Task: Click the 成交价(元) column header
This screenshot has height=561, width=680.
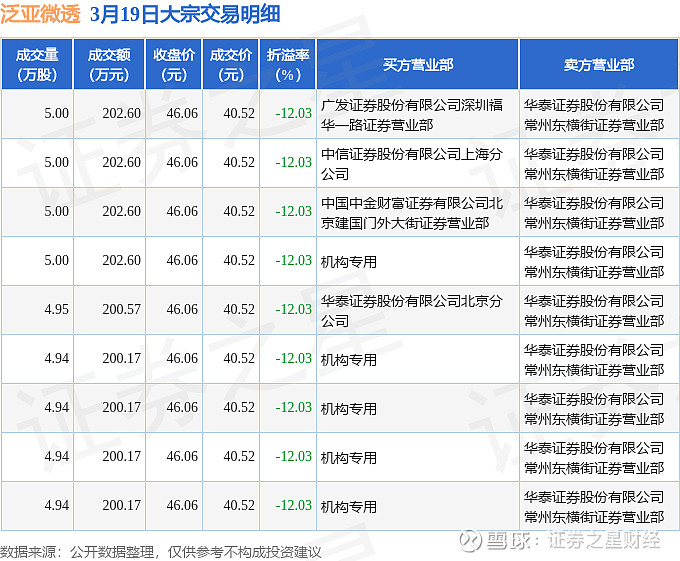Action: point(231,65)
